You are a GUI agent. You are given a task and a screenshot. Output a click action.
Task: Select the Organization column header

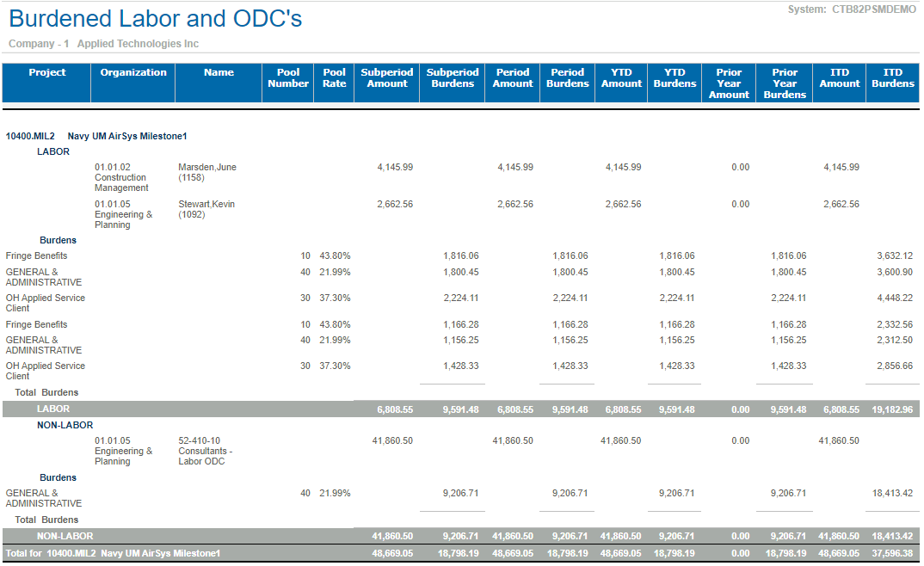pyautogui.click(x=133, y=73)
